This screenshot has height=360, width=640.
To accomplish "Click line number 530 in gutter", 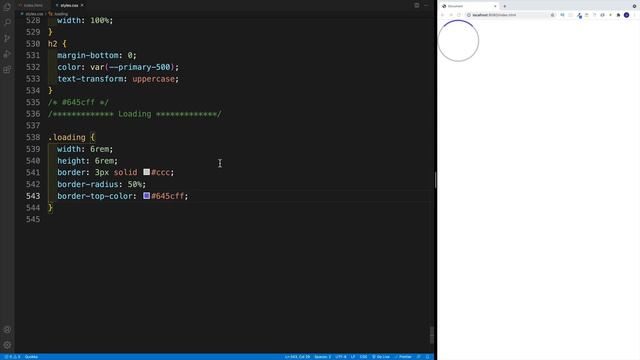I will (x=33, y=44).
